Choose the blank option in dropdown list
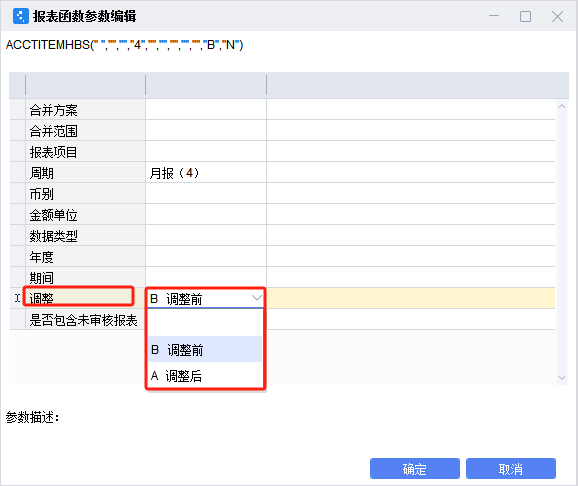 point(205,323)
